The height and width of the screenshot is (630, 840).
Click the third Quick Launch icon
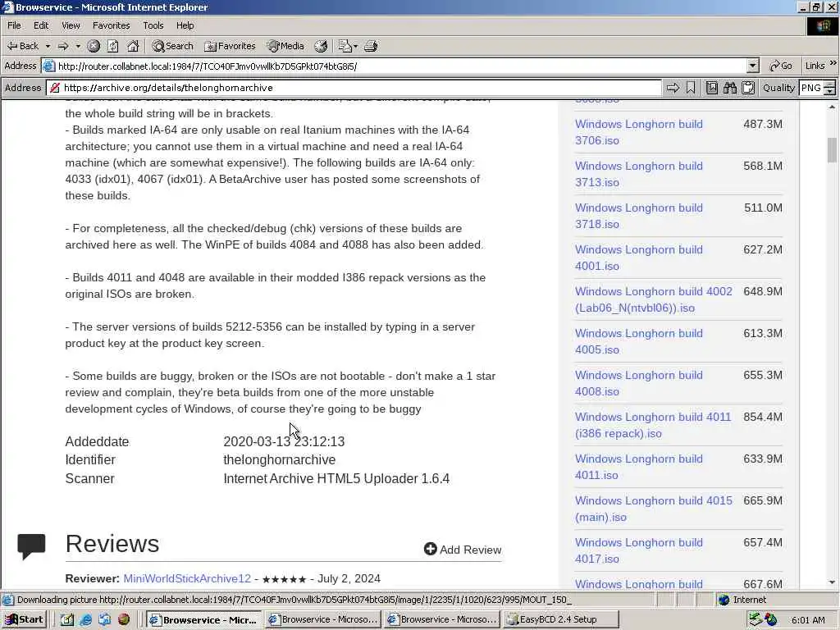(x=104, y=620)
